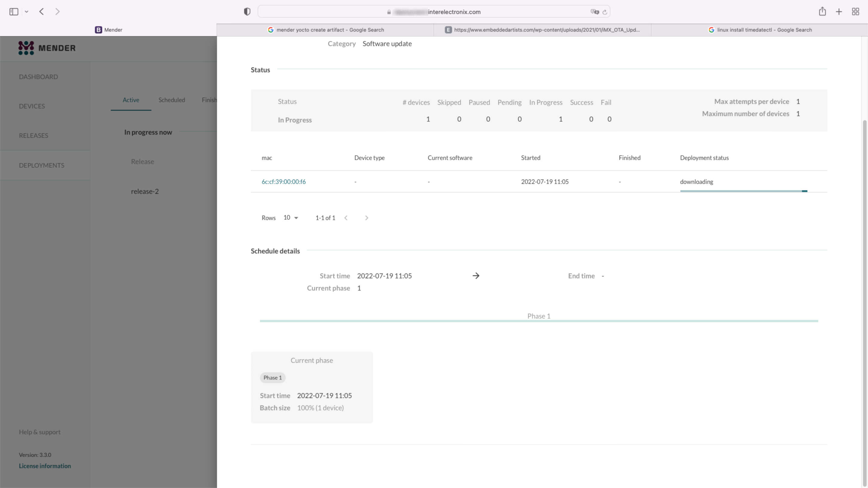Select the Active deployments tab
Image resolution: width=868 pixels, height=488 pixels.
tap(131, 99)
